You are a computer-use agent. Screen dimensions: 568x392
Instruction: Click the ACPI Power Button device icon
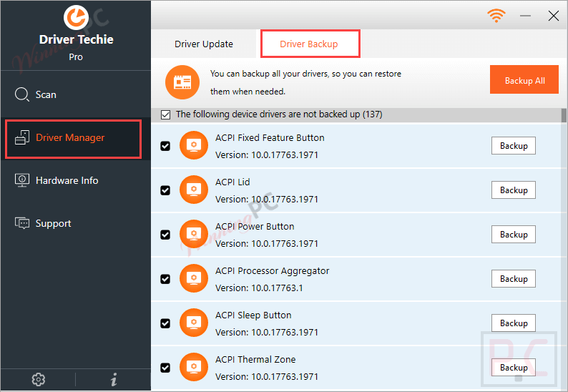pyautogui.click(x=194, y=234)
